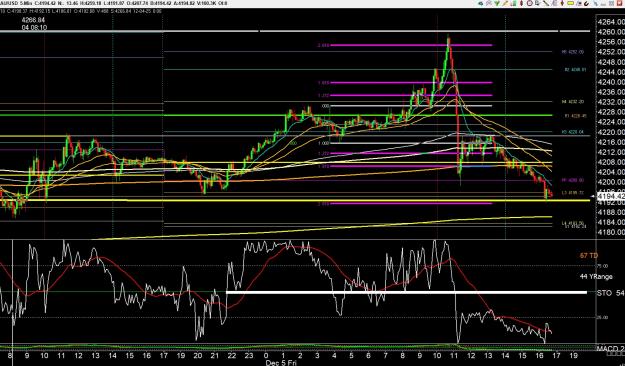Click the document page toolbar icon

pos(537,3)
